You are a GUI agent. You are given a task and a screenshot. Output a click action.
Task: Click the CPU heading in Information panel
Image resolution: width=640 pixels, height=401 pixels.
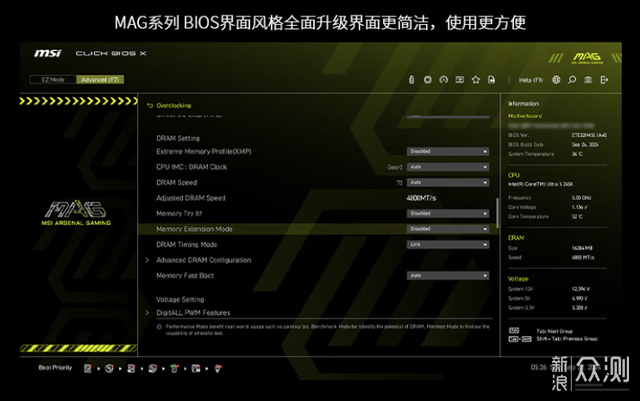pos(514,175)
